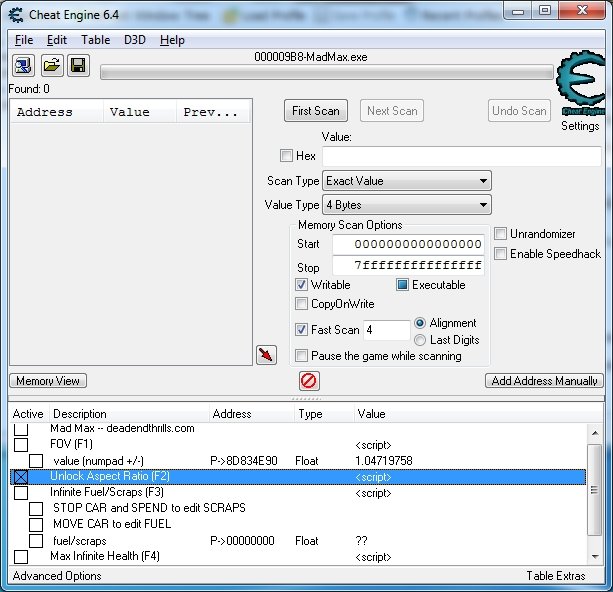The height and width of the screenshot is (592, 613).
Task: Click the Fast Scan alignment number field
Action: 386,330
